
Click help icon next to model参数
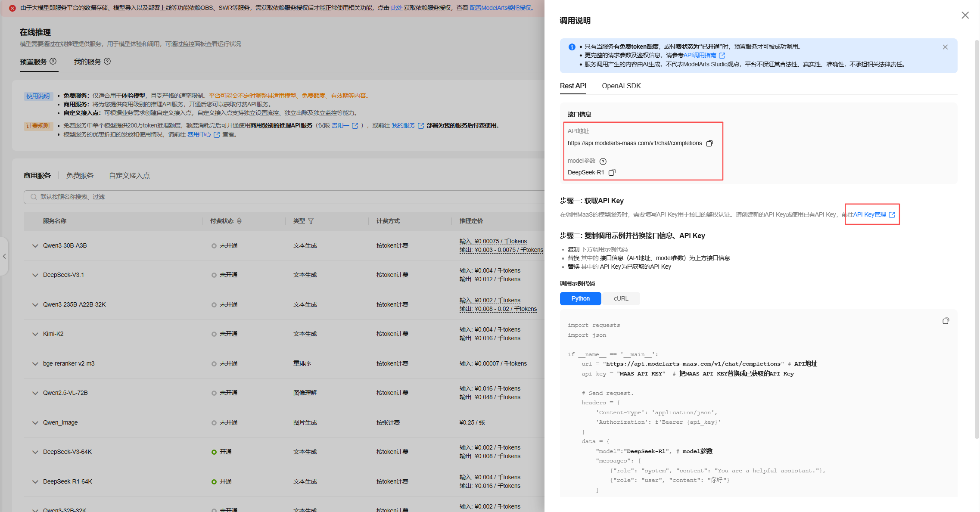603,161
